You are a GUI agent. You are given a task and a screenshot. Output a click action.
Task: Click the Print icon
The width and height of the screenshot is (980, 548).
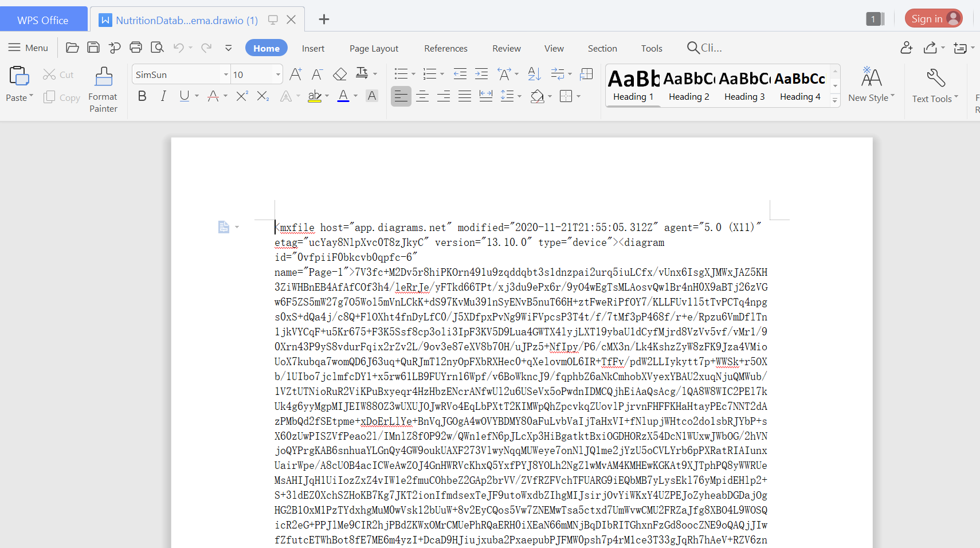[x=136, y=48]
